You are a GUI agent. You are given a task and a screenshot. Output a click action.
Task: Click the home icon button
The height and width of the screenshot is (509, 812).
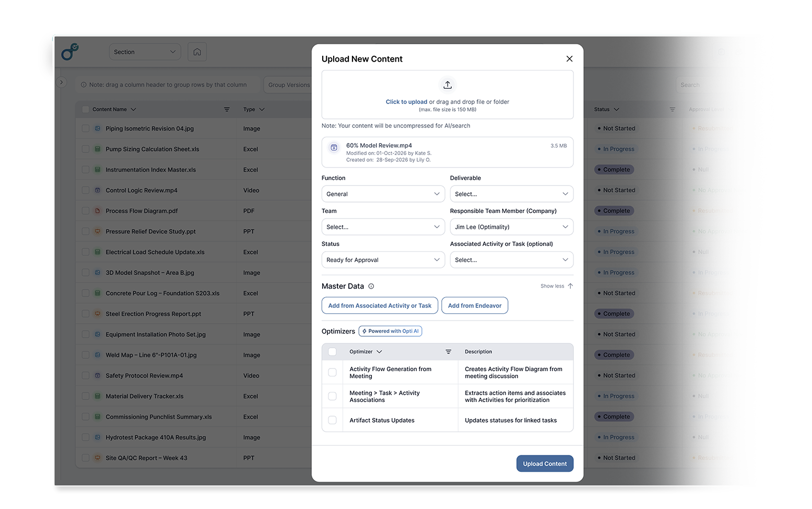point(197,52)
